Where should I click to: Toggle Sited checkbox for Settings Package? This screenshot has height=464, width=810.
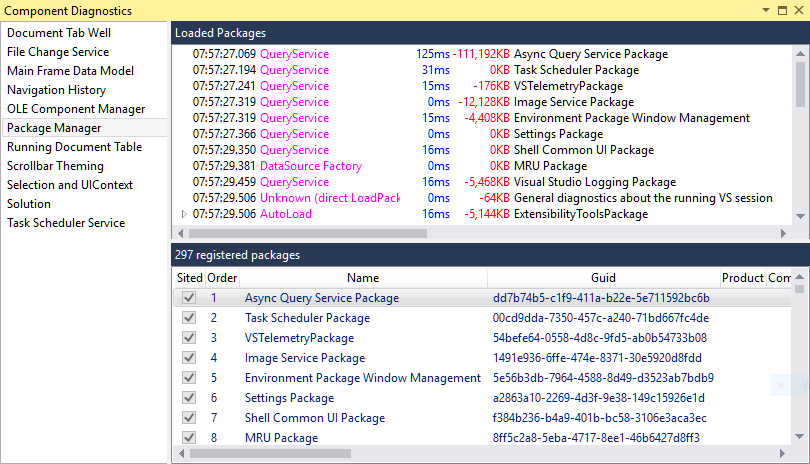tap(189, 398)
